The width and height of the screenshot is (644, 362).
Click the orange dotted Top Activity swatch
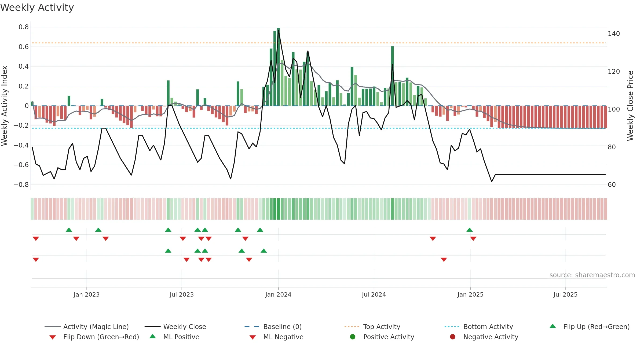(x=352, y=327)
